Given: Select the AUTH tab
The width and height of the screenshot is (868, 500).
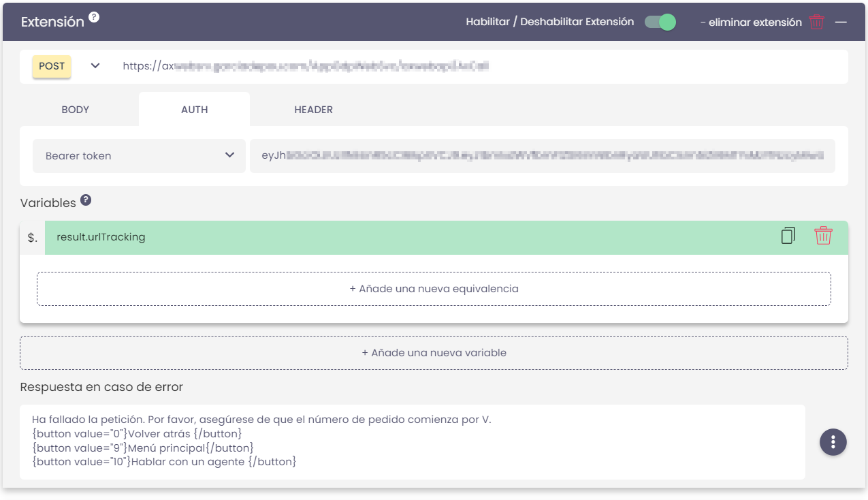Looking at the screenshot, I should (x=194, y=110).
